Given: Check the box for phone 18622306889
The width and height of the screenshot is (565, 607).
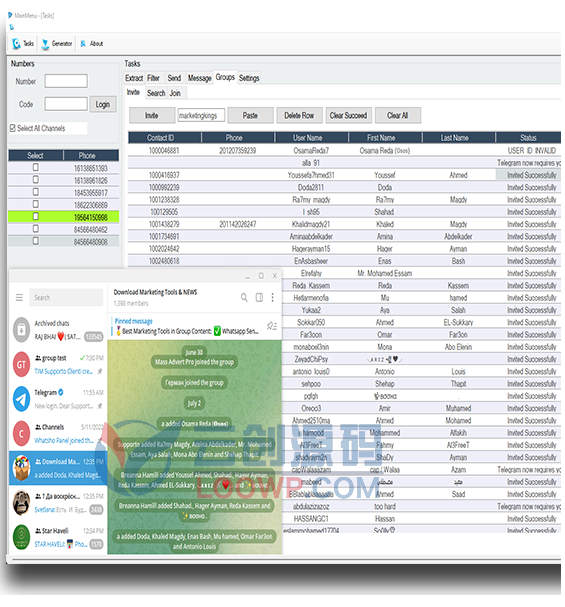Looking at the screenshot, I should coord(36,204).
